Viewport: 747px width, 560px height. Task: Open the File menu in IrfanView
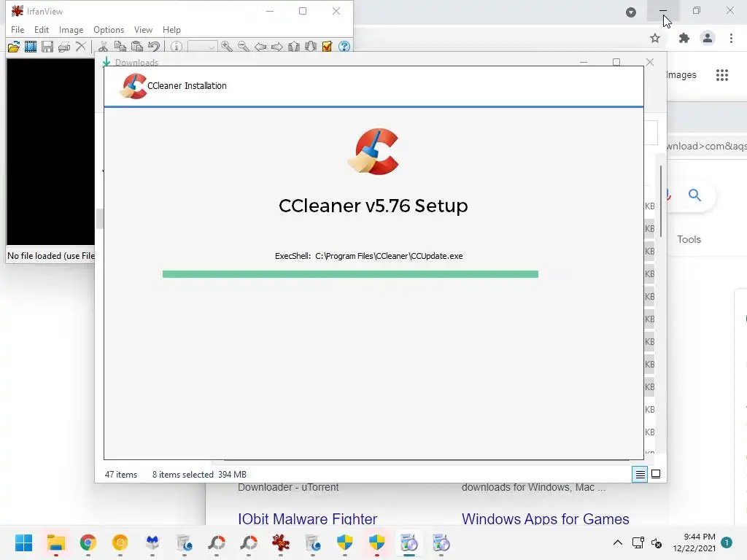[x=18, y=29]
